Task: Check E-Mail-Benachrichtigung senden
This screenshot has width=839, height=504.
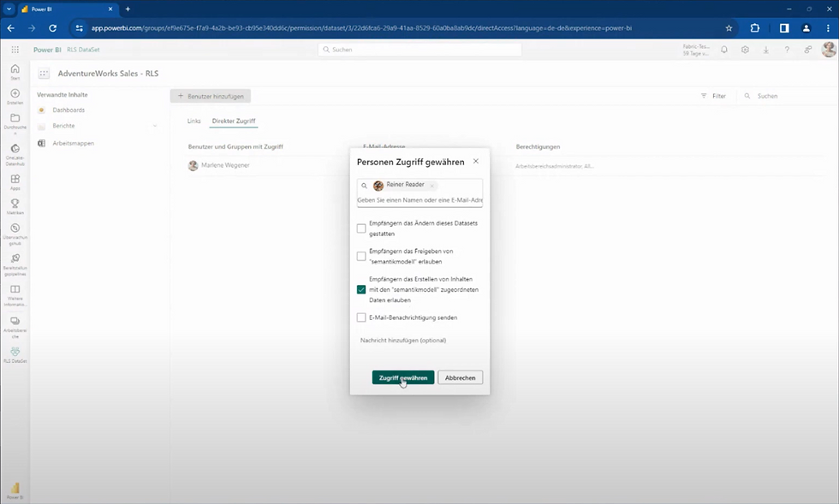Action: pyautogui.click(x=361, y=317)
